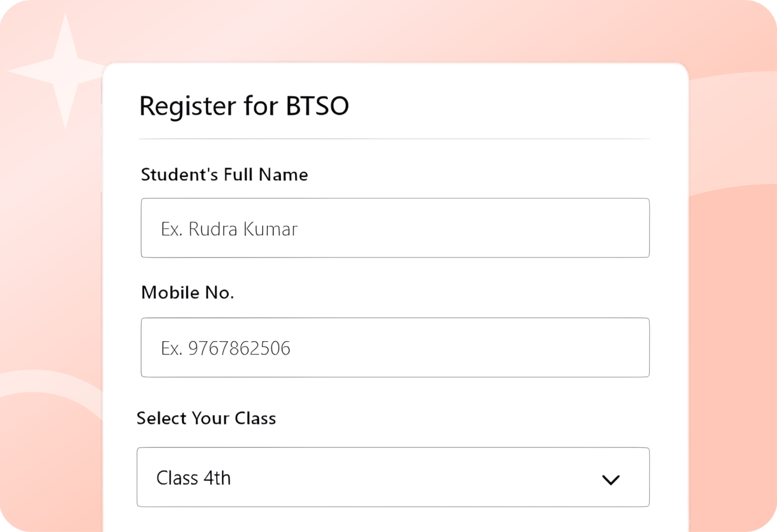
Task: Click the word "BTSO" in the heading
Action: [x=317, y=106]
